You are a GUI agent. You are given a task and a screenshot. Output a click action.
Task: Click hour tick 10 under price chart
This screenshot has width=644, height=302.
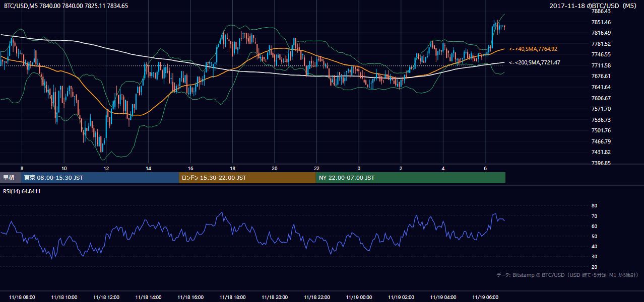[64, 168]
